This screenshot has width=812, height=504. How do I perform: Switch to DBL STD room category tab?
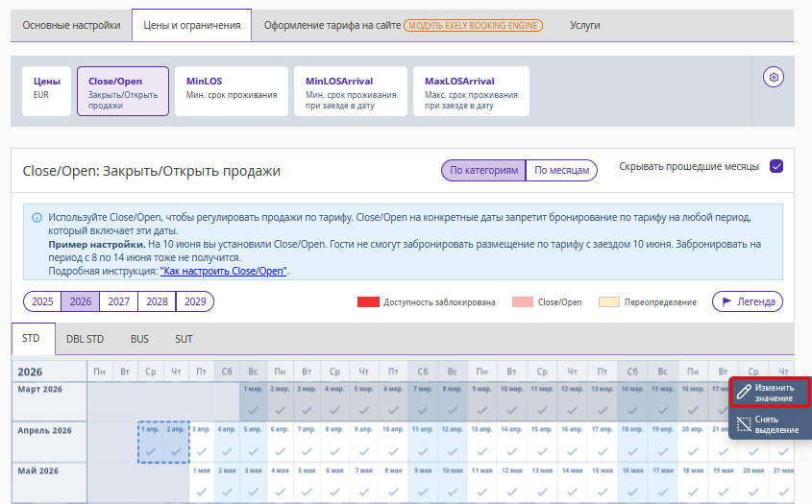pos(85,339)
